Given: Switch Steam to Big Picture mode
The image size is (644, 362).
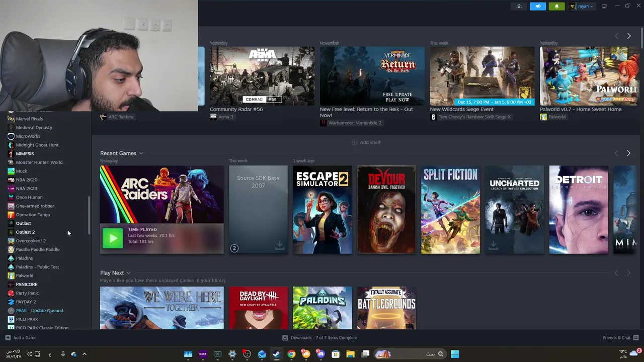Looking at the screenshot, I should tap(604, 6).
